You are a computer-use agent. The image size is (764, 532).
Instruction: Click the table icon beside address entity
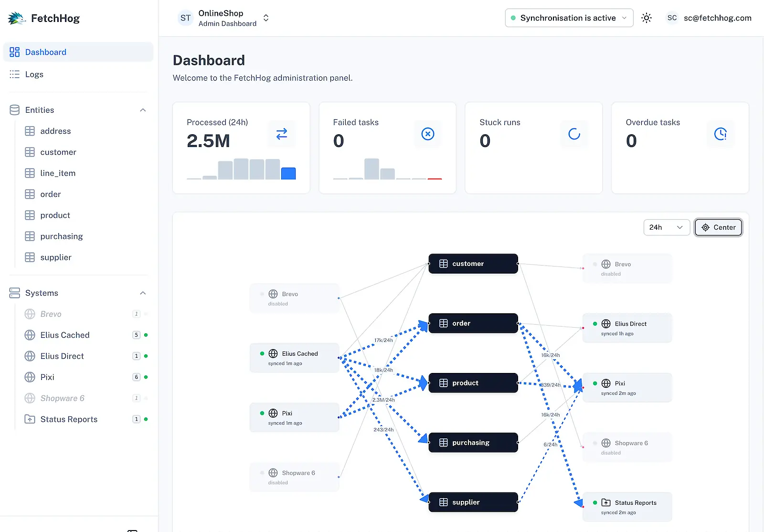tap(30, 131)
